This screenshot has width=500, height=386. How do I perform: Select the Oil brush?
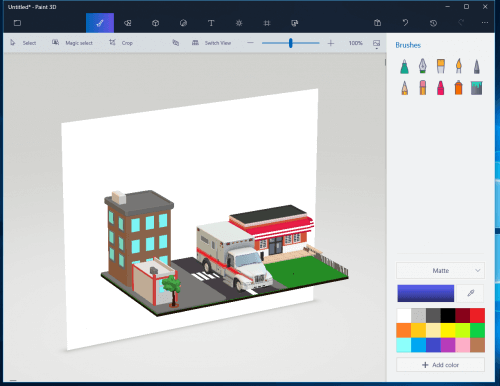441,66
